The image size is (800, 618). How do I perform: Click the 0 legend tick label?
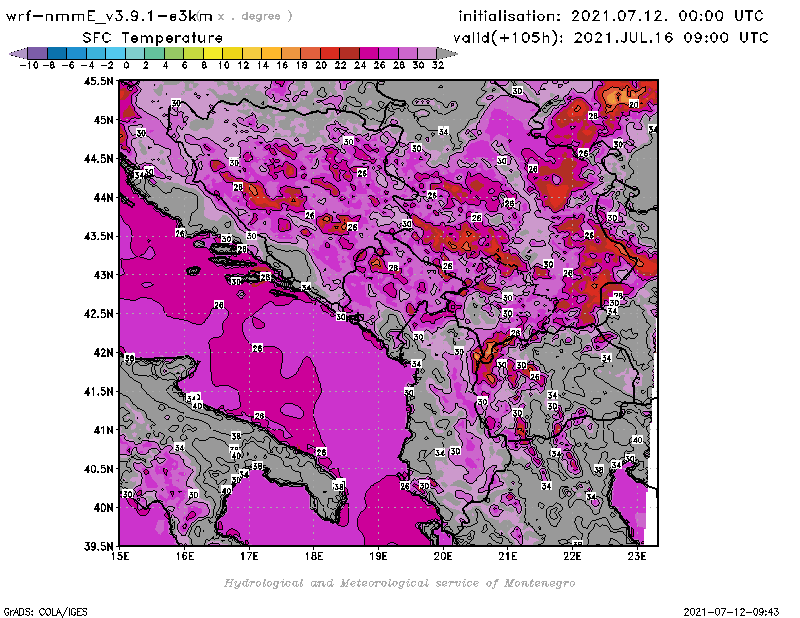coord(127,65)
